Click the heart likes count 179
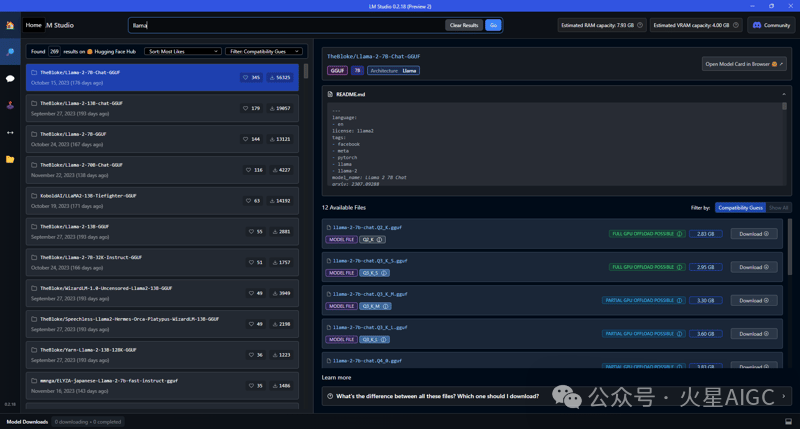Viewport: 800px width, 429px height. point(252,108)
